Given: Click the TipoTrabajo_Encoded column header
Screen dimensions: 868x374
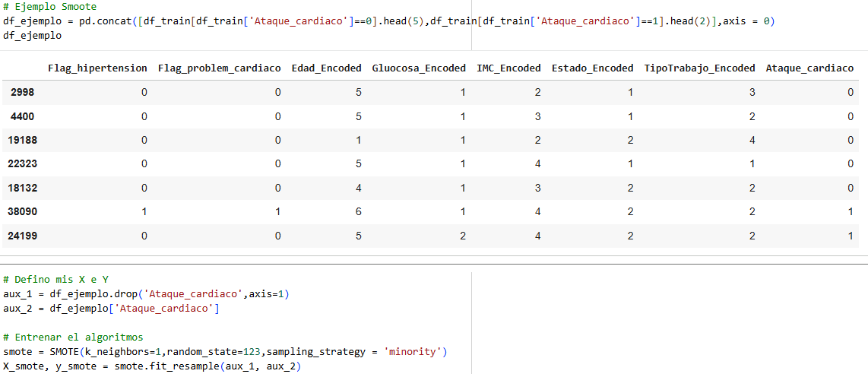Looking at the screenshot, I should (x=700, y=68).
